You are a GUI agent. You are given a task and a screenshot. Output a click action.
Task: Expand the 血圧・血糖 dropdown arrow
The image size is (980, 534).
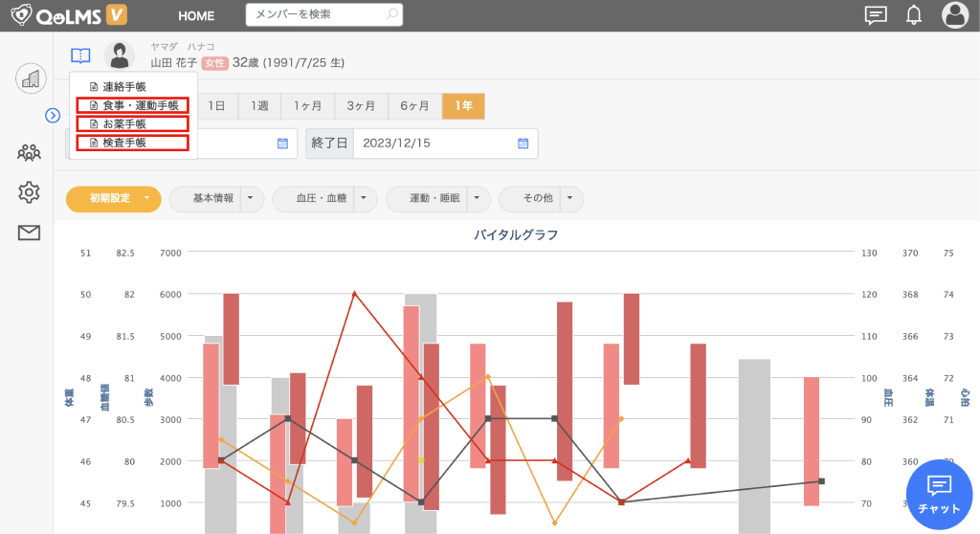pos(365,199)
